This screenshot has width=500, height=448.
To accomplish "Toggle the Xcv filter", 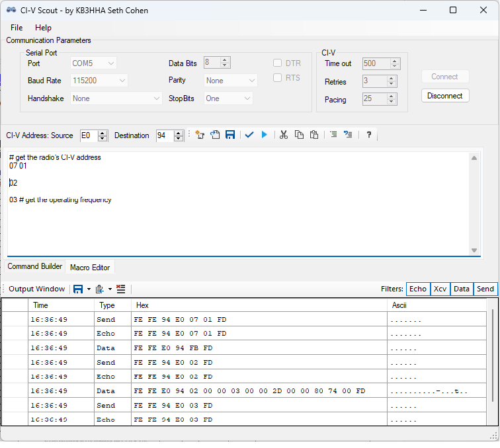I will (x=440, y=289).
